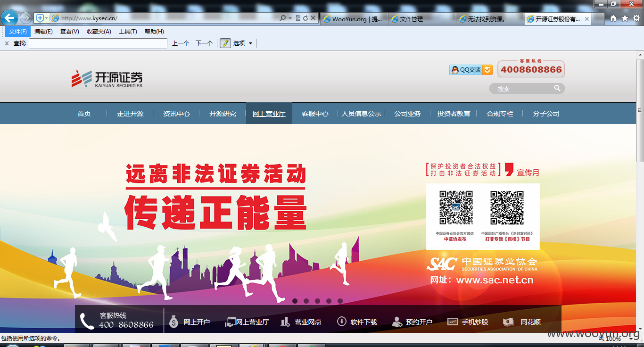Open 投资者教育 navigation link
This screenshot has width=644, height=347.
click(454, 114)
